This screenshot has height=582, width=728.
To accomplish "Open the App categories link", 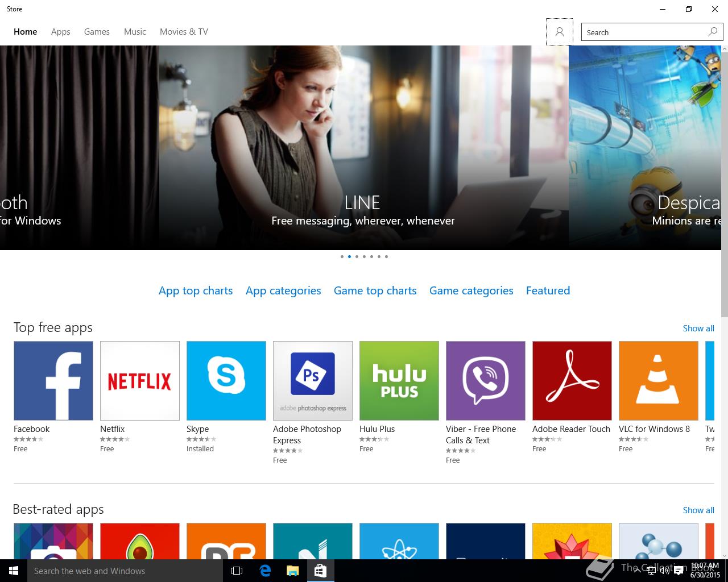I will (x=283, y=290).
